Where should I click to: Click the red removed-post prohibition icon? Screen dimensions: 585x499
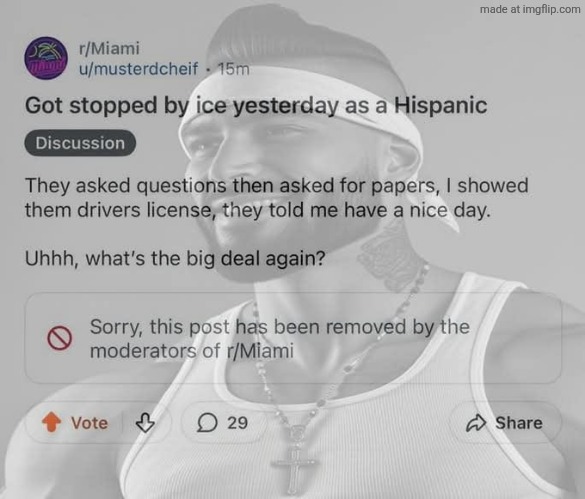(59, 338)
